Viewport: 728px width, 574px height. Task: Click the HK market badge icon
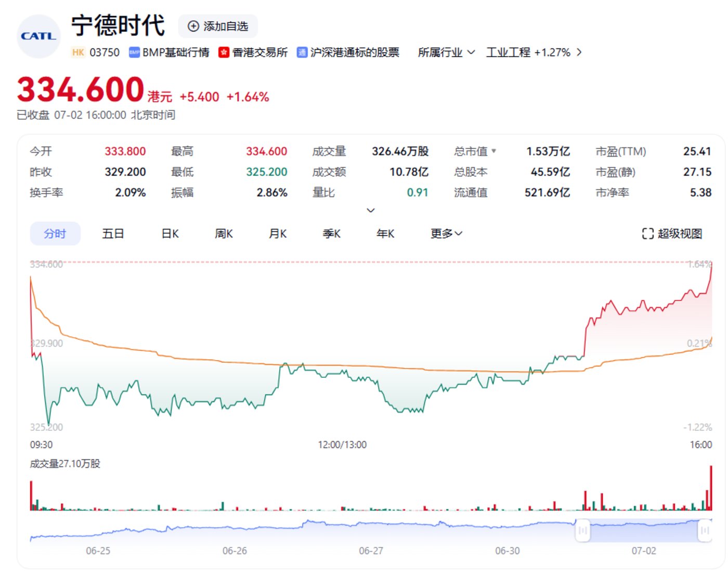[x=78, y=53]
